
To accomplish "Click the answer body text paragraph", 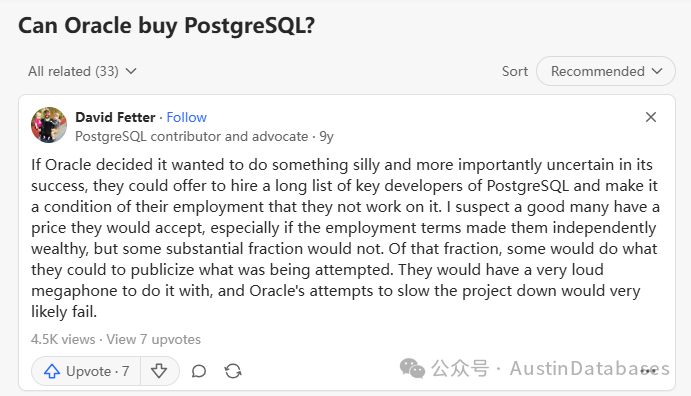I will 345,238.
